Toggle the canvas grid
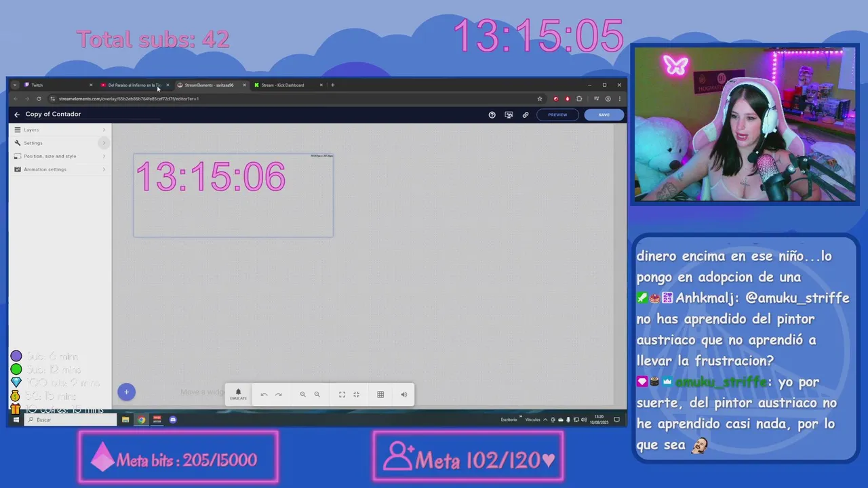The width and height of the screenshot is (868, 488). (x=380, y=394)
